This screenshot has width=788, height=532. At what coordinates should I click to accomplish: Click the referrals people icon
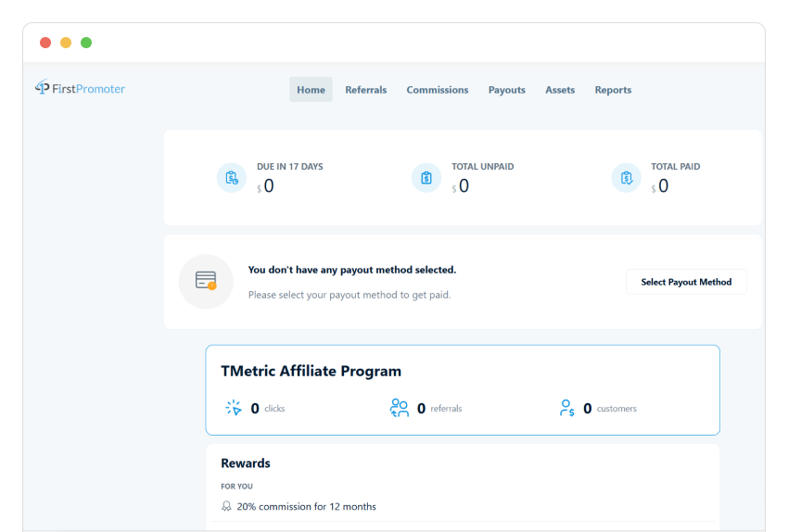coord(400,408)
